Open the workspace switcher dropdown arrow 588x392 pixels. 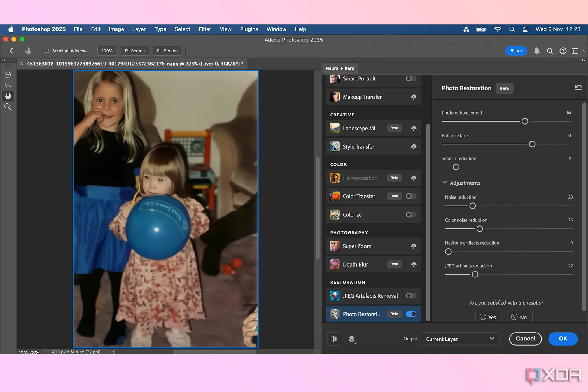tap(584, 51)
